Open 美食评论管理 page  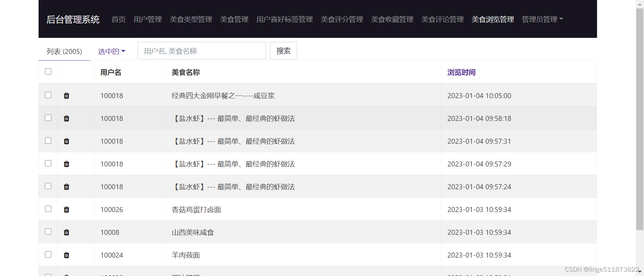[442, 19]
